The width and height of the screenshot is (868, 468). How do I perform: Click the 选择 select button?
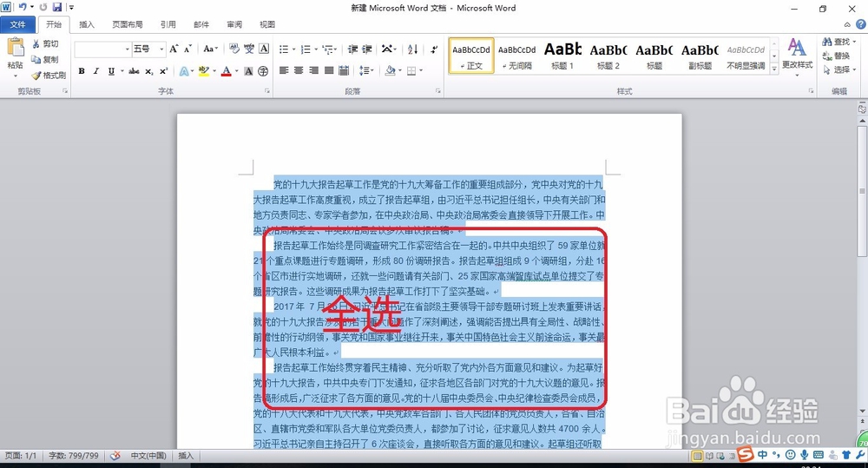point(838,69)
